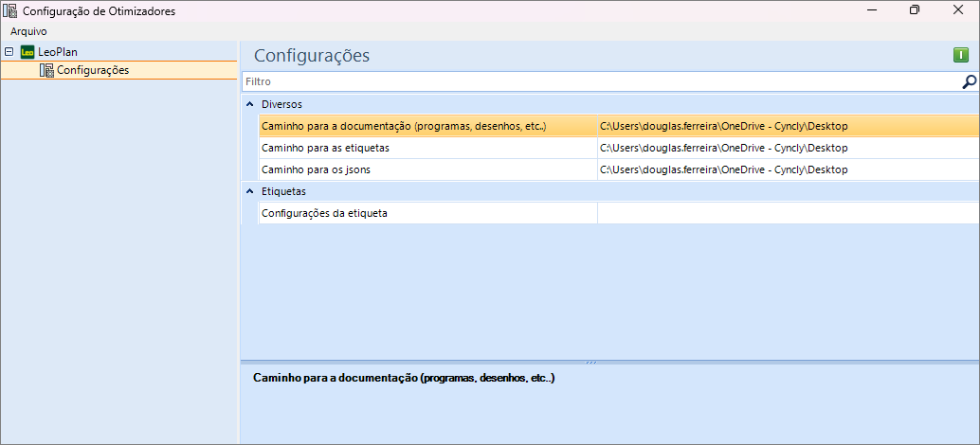Click the empty value cell for Configurações da etiqueta

787,213
